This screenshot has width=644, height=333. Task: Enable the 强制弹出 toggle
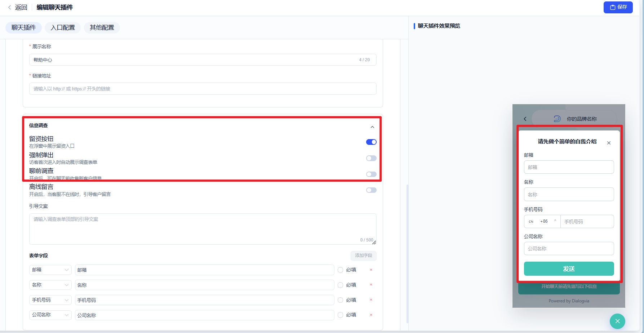pos(371,158)
